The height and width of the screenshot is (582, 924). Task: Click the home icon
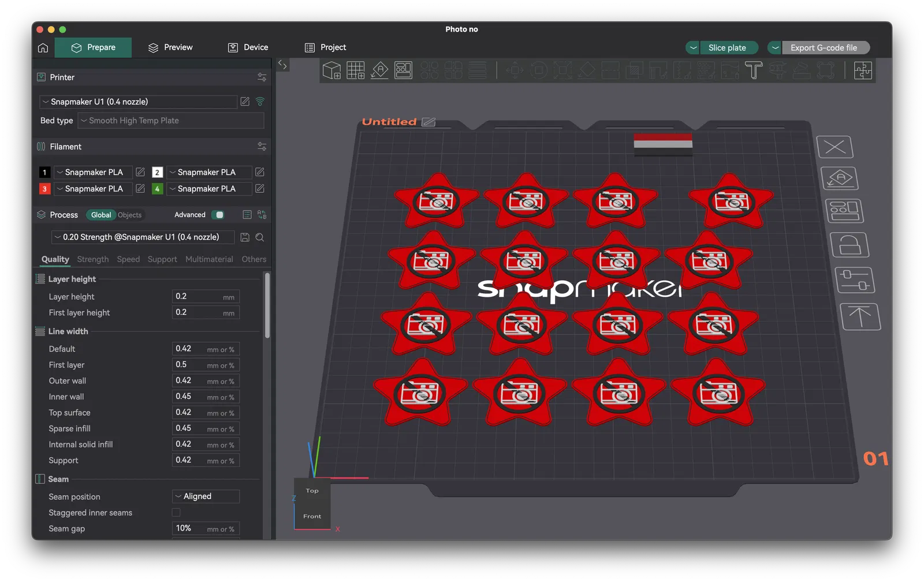(43, 48)
